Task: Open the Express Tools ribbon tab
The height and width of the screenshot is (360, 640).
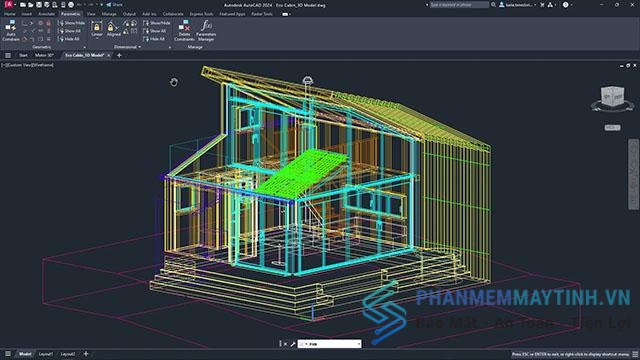Action: click(201, 14)
